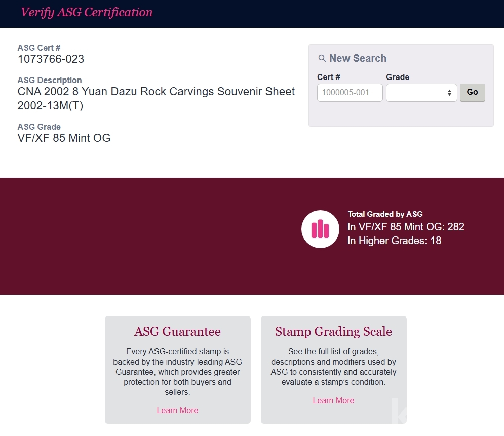Click the VF/XF 85 Mint OG grade value
This screenshot has height=436, width=504.
click(x=64, y=138)
